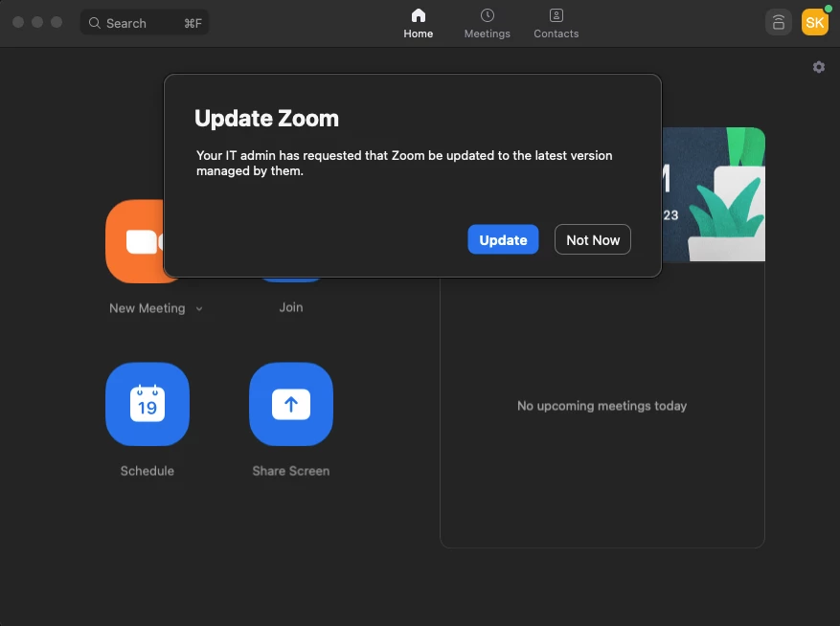Click the plant banner image

pyautogui.click(x=714, y=194)
